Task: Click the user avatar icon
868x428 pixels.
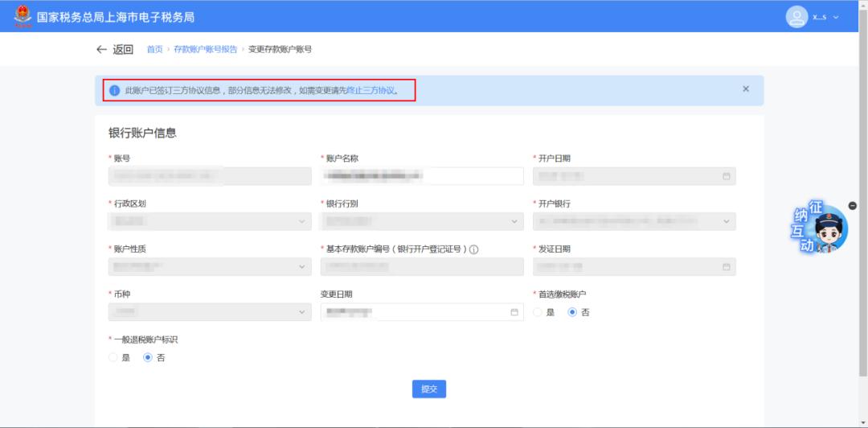Action: click(x=796, y=17)
